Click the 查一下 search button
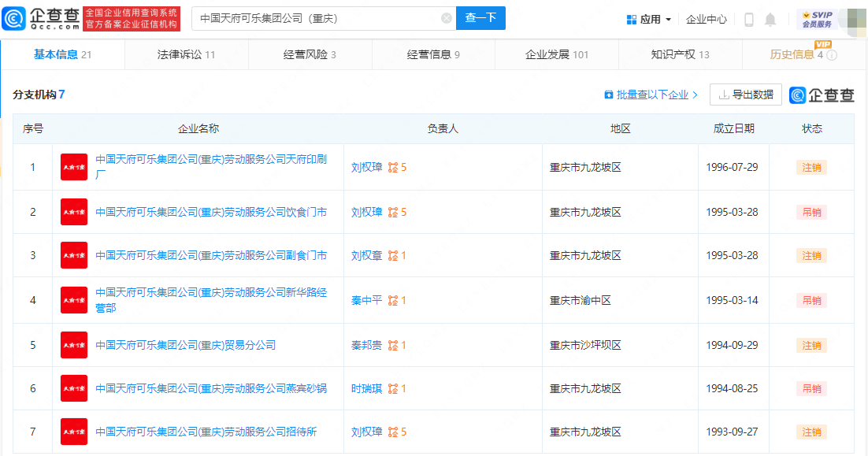 480,18
